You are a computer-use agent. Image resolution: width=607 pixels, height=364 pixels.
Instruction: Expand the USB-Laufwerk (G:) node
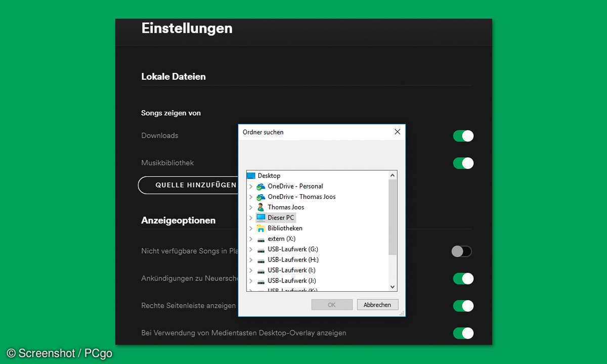[251, 250]
